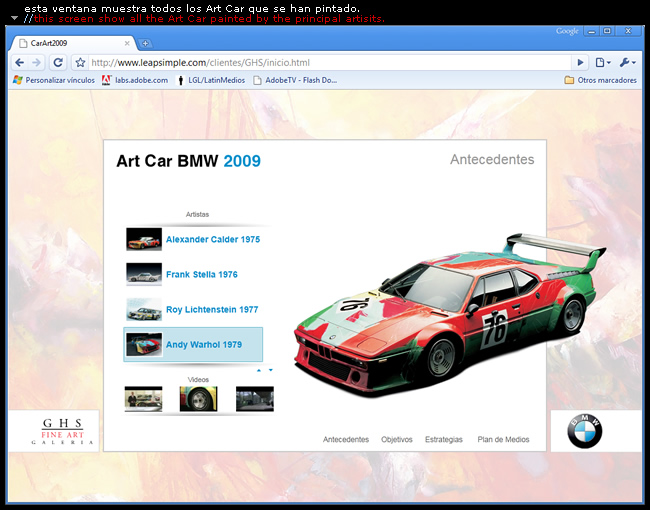Select Roy Lichtenstein 1977 from the artists list
The height and width of the screenshot is (510, 650).
pyautogui.click(x=211, y=310)
